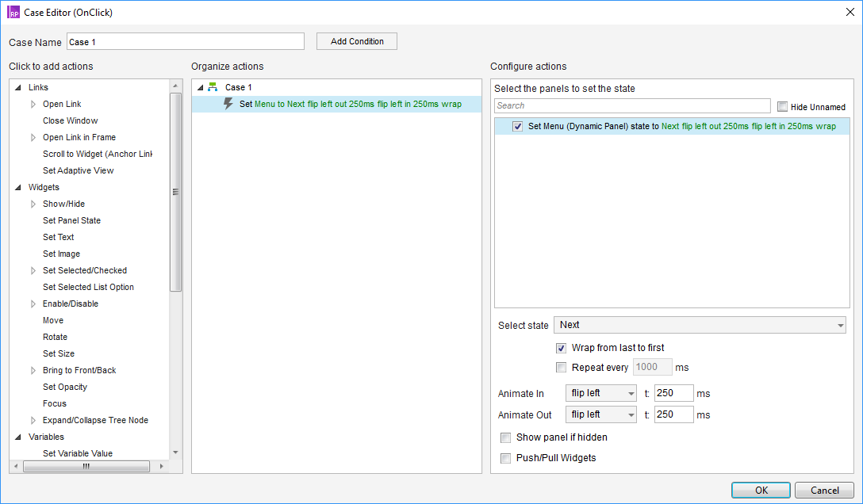
Task: Collapse the Links section in the actions tree
Action: click(x=17, y=87)
